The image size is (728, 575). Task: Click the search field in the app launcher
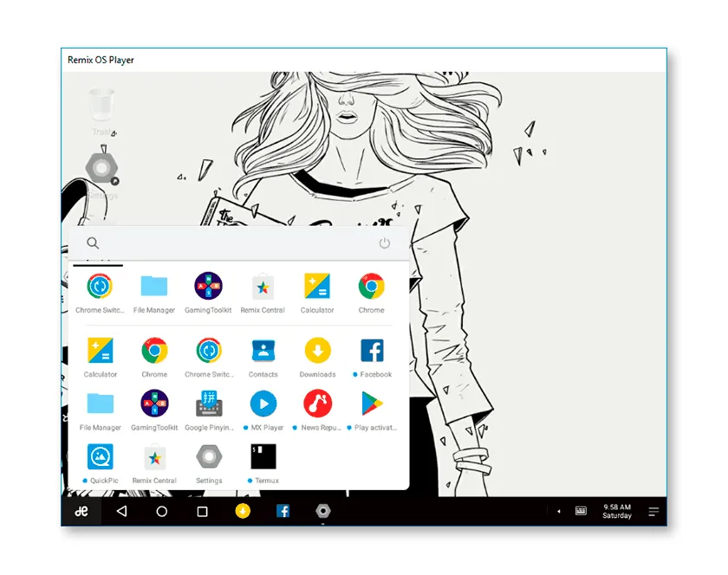click(234, 243)
